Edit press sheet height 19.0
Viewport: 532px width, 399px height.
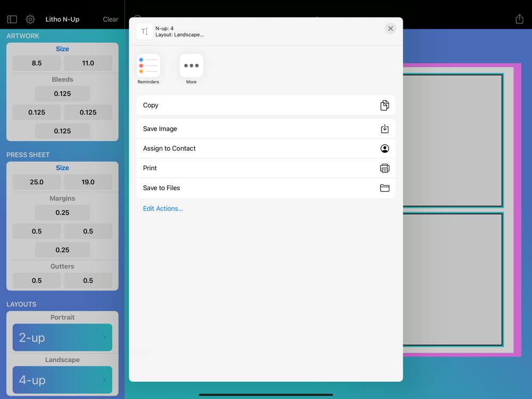(x=88, y=182)
